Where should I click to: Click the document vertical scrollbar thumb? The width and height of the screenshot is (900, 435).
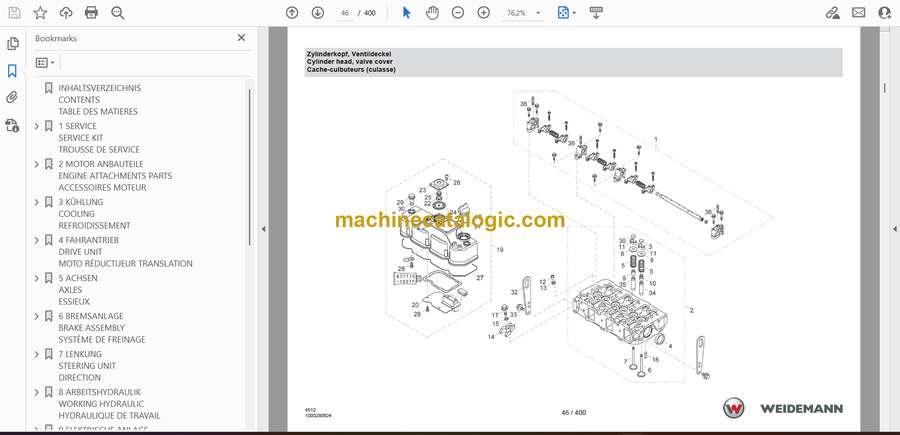click(x=884, y=88)
